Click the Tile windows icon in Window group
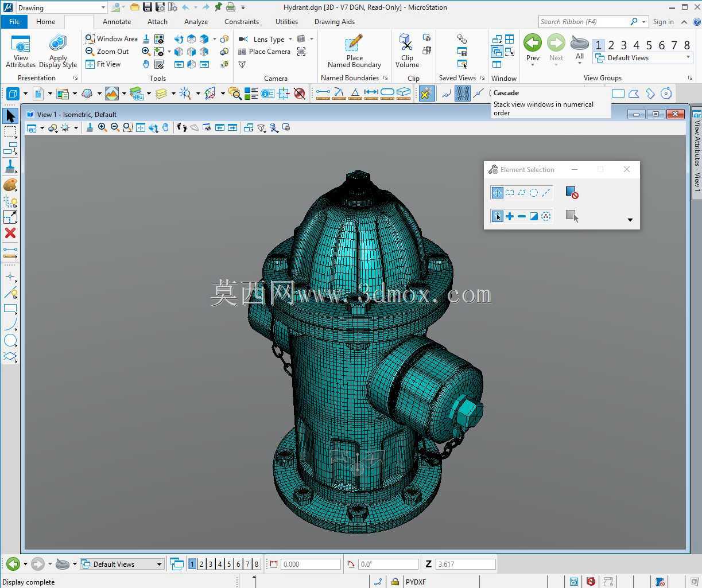702x588 pixels. 509,39
